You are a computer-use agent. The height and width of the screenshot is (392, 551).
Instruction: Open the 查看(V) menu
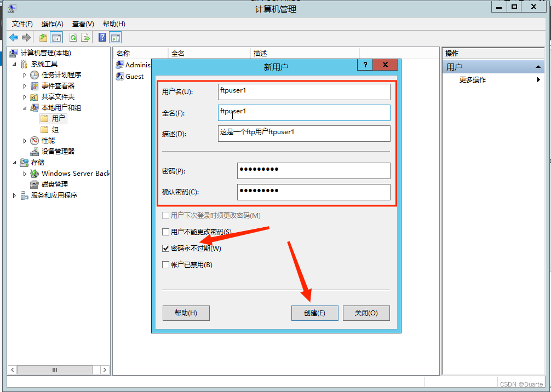[x=83, y=24]
